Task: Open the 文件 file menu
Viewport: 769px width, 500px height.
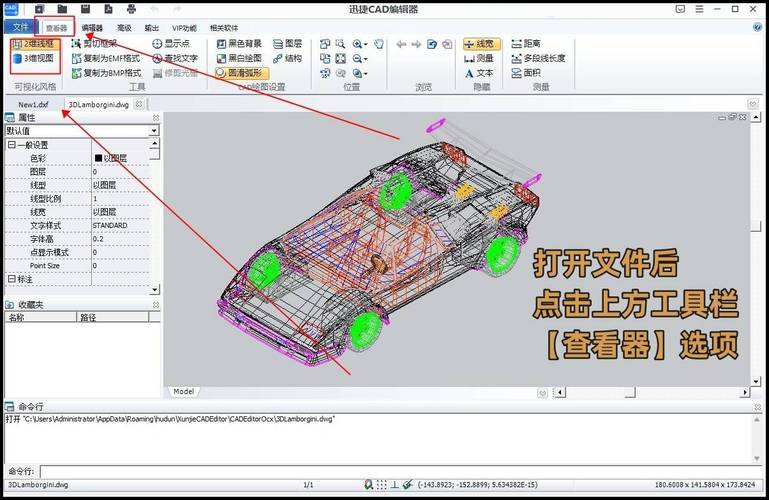Action: pyautogui.click(x=19, y=27)
